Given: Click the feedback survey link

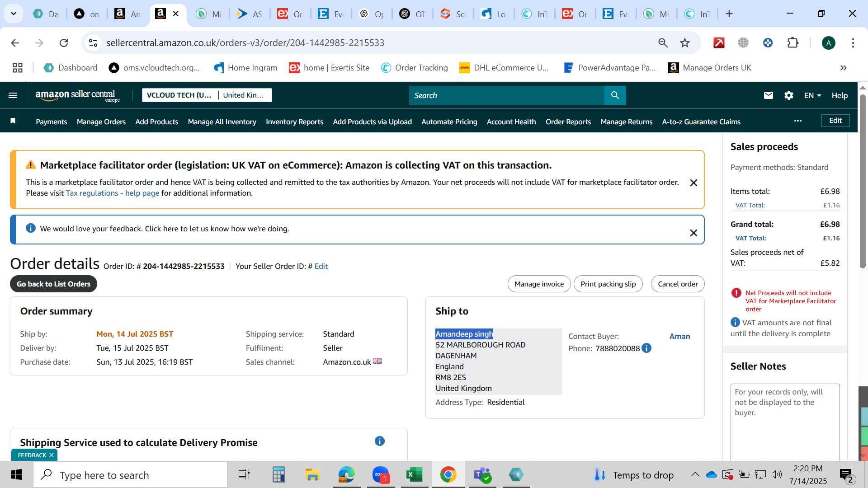Looking at the screenshot, I should [165, 229].
